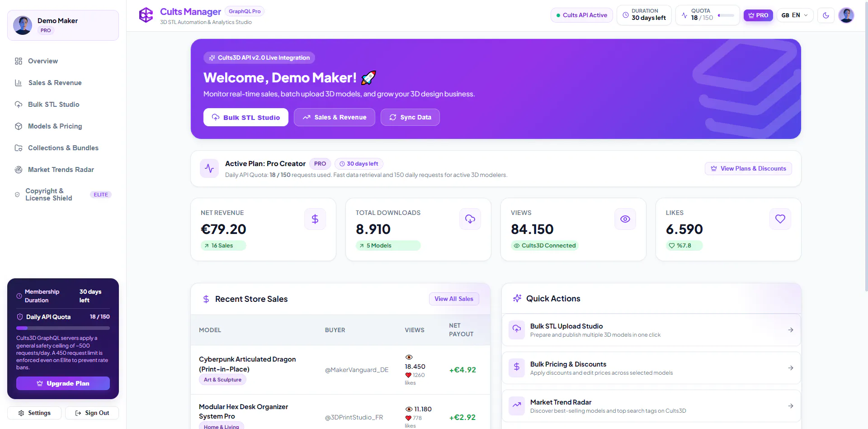
Task: Click the Recent Store Sales dollar icon
Action: [206, 299]
